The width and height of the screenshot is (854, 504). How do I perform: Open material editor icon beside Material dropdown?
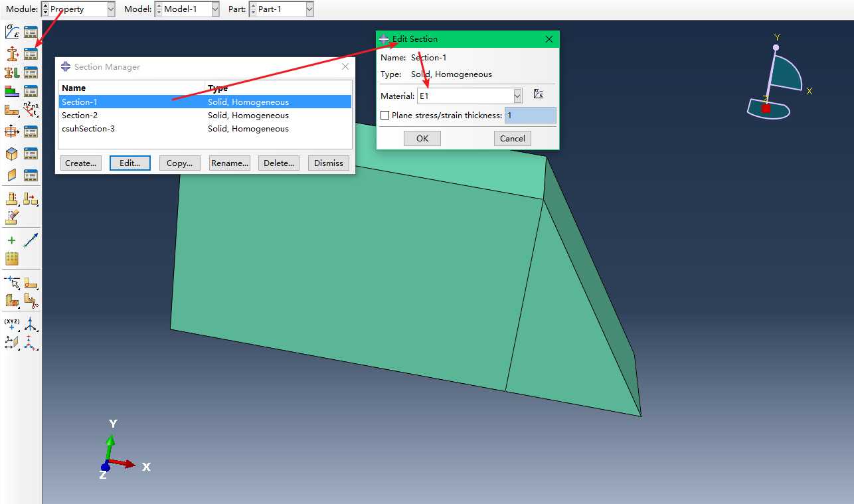click(539, 95)
